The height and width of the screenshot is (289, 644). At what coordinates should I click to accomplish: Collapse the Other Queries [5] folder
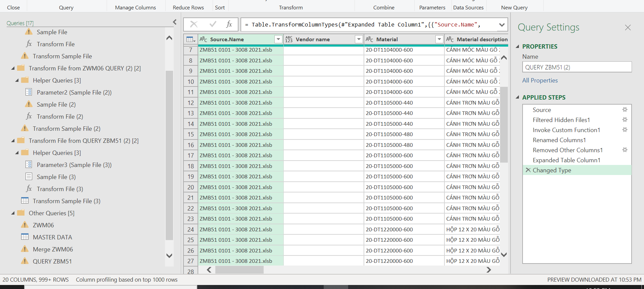[x=13, y=213]
